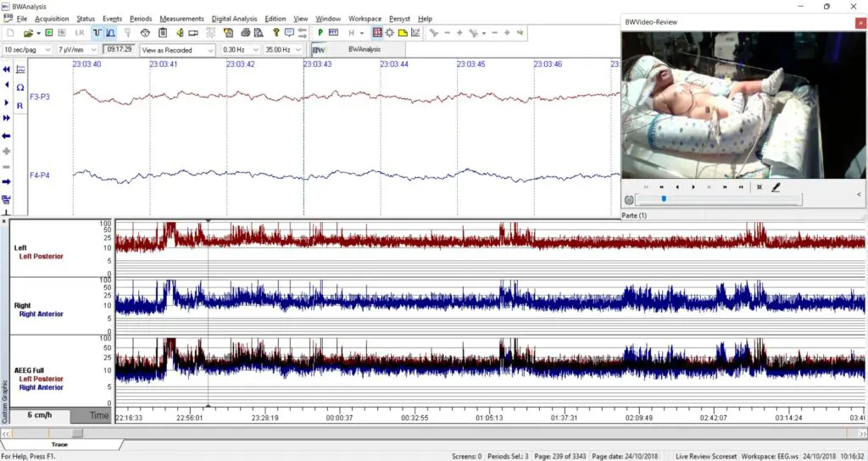The image size is (868, 461).
Task: Click the R button in the left sidebar
Action: 20,106
